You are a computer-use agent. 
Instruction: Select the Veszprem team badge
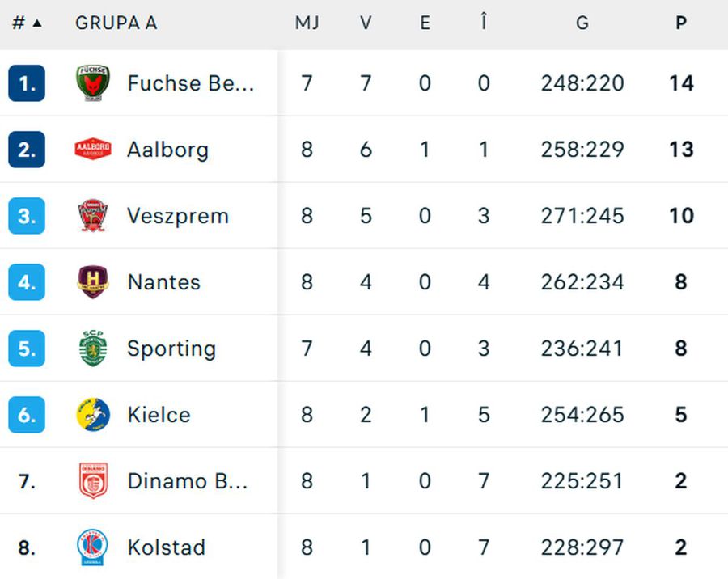91,215
